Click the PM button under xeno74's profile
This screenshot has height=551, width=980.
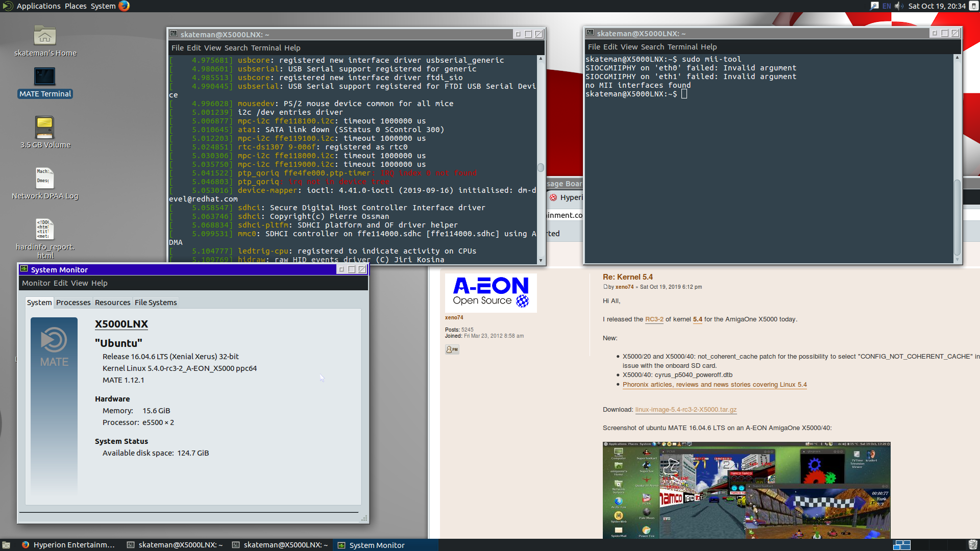tap(452, 349)
